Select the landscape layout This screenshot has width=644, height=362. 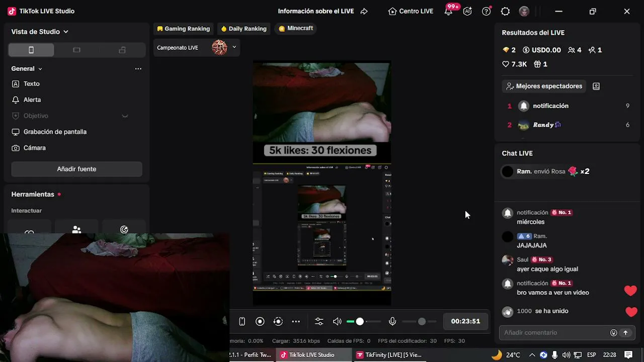pos(76,50)
